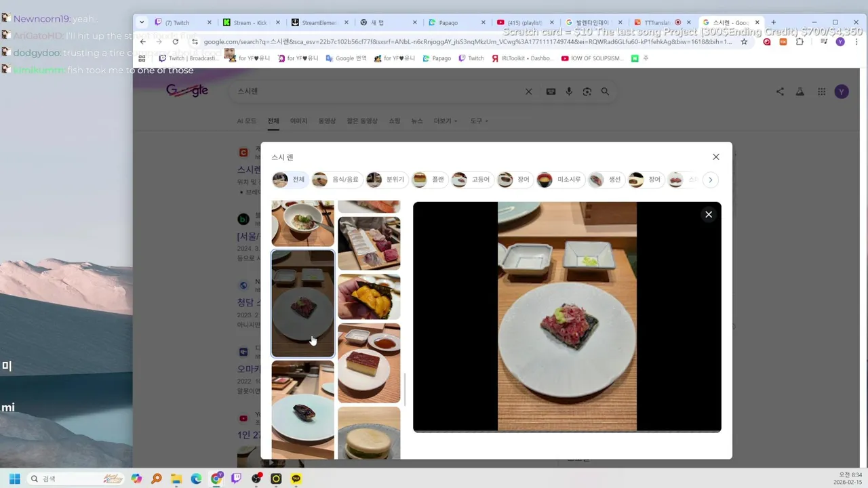Click the Google logo

click(x=187, y=91)
